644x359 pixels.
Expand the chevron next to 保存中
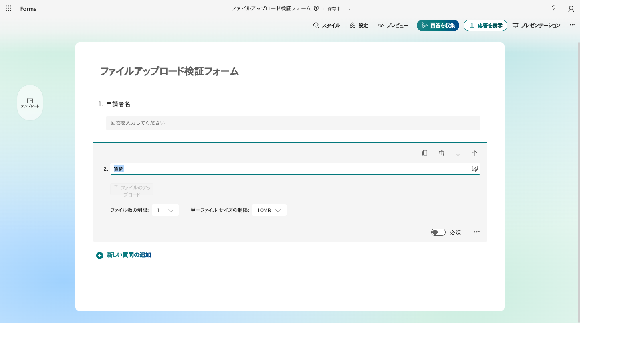(350, 9)
